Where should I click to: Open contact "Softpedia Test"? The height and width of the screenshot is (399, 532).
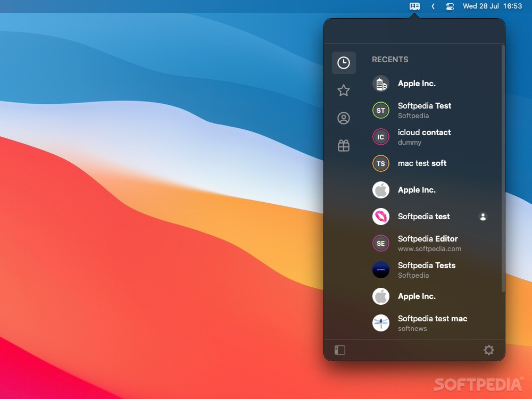pos(430,110)
